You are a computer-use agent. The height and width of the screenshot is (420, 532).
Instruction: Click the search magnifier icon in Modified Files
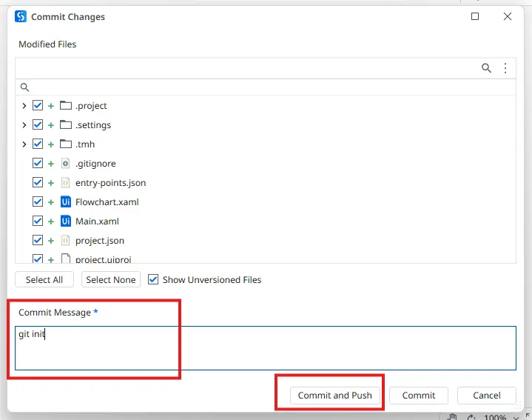(x=486, y=68)
